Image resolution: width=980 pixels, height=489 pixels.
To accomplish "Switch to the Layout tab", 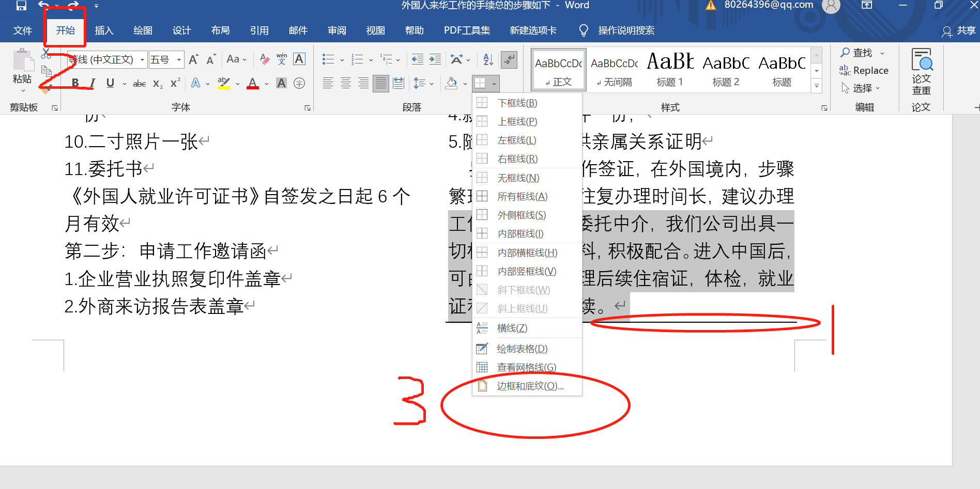I will (220, 30).
